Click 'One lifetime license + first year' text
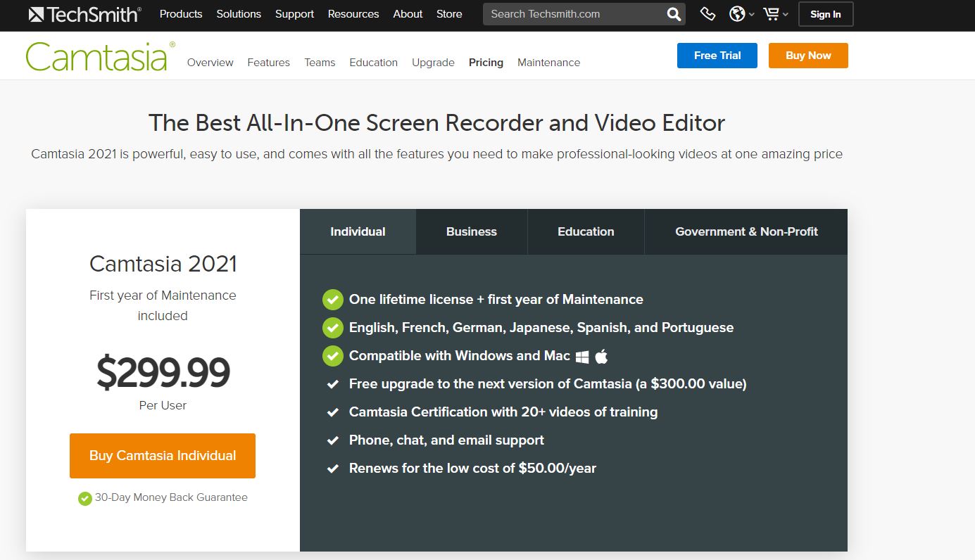 (496, 300)
